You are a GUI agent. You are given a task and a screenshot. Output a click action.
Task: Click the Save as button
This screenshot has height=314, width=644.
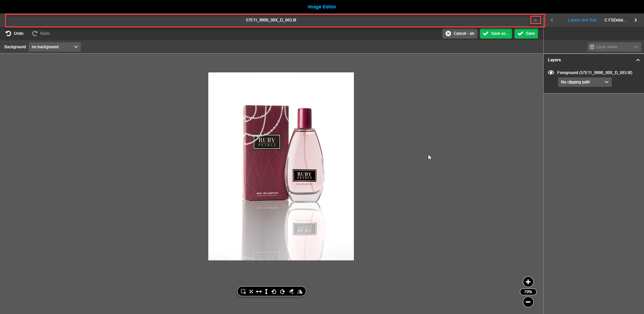[x=496, y=34]
